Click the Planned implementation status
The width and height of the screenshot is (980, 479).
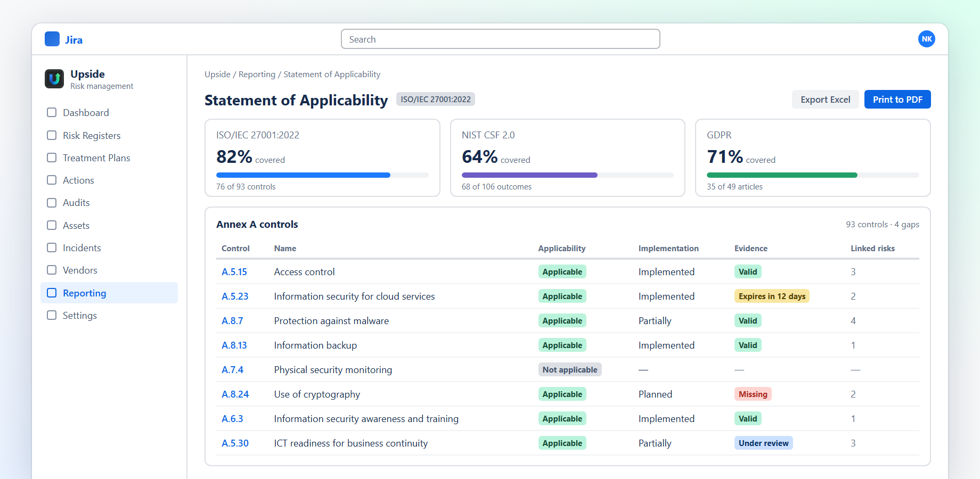(x=655, y=394)
